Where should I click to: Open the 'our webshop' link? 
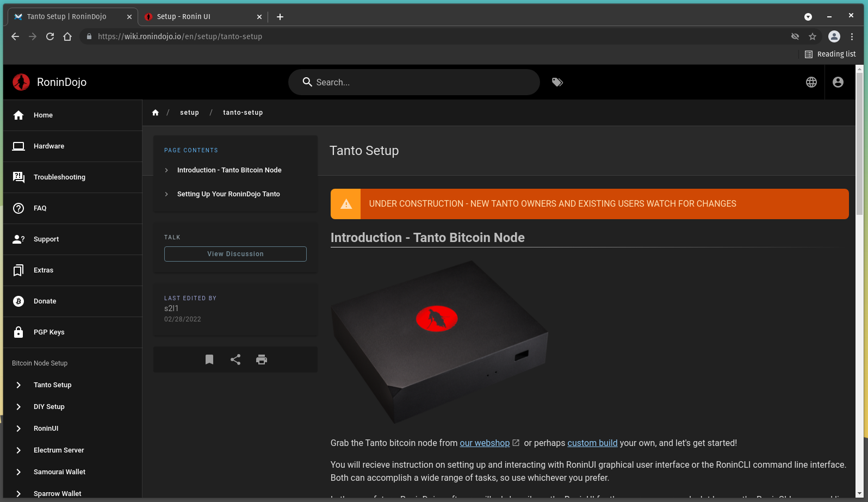485,443
